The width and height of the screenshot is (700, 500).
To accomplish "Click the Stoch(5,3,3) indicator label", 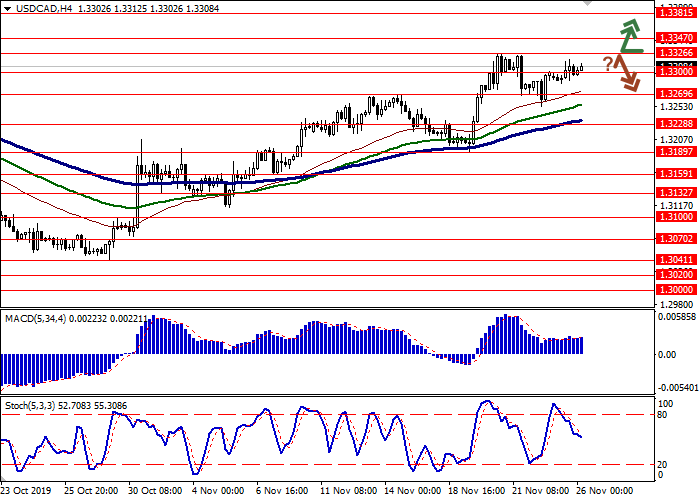I will coord(33,407).
